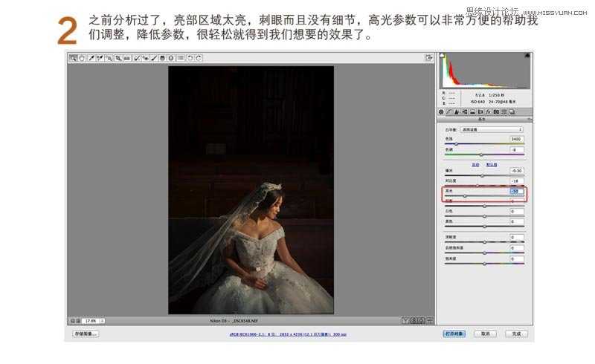Toggle shadow clipping warning in histogram
595x364 pixels.
coord(441,54)
